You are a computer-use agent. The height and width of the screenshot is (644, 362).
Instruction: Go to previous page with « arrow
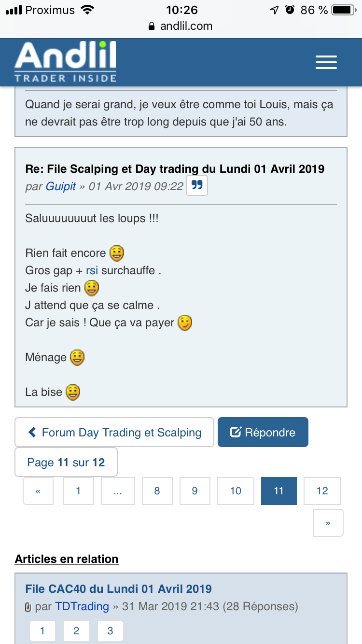point(38,491)
